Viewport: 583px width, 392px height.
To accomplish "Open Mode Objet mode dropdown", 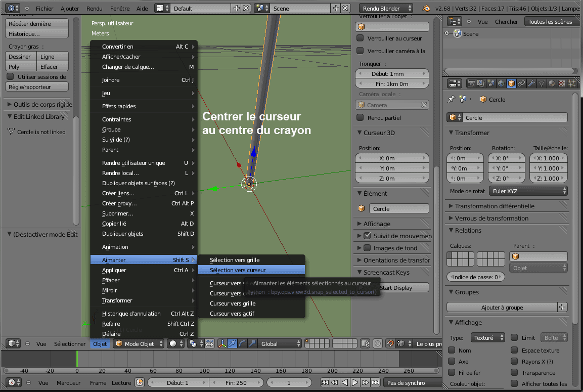I will [x=139, y=343].
